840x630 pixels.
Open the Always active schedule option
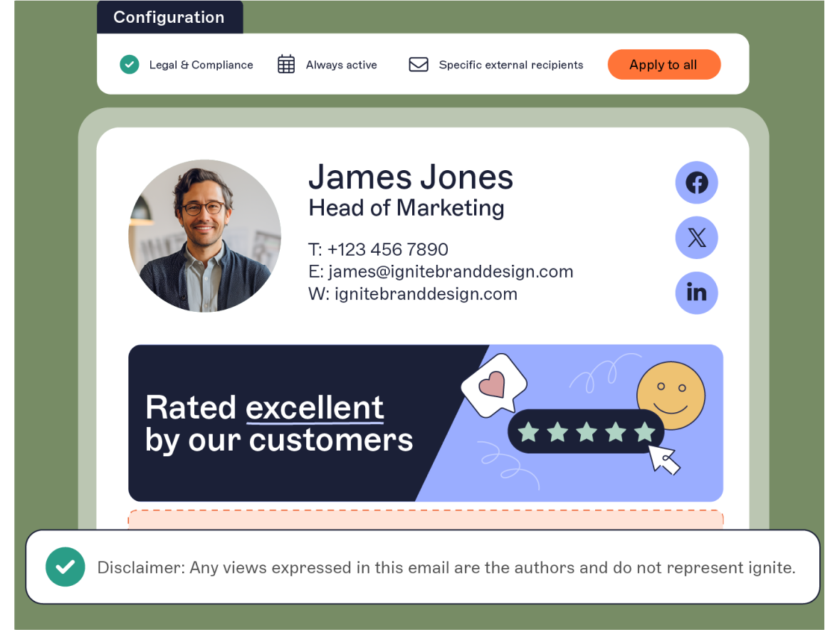(x=341, y=65)
